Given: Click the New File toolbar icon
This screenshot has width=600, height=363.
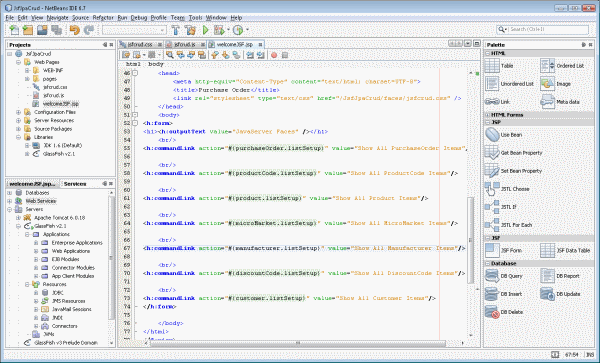Looking at the screenshot, I should tap(13, 30).
